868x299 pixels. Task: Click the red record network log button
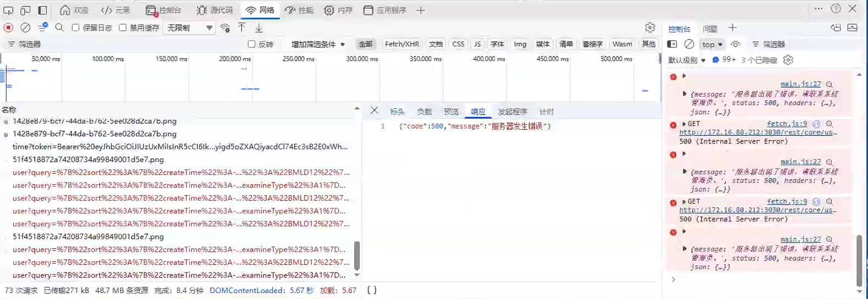click(x=8, y=27)
